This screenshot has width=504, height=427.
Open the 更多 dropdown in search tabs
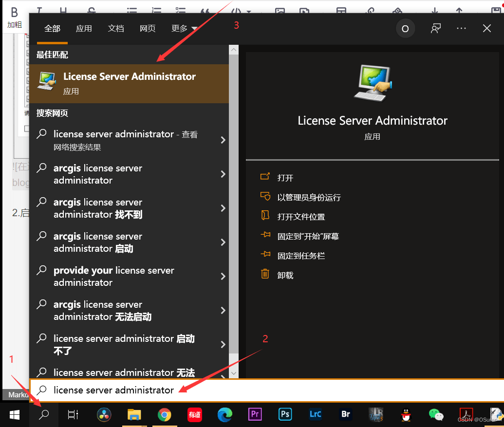pyautogui.click(x=183, y=28)
